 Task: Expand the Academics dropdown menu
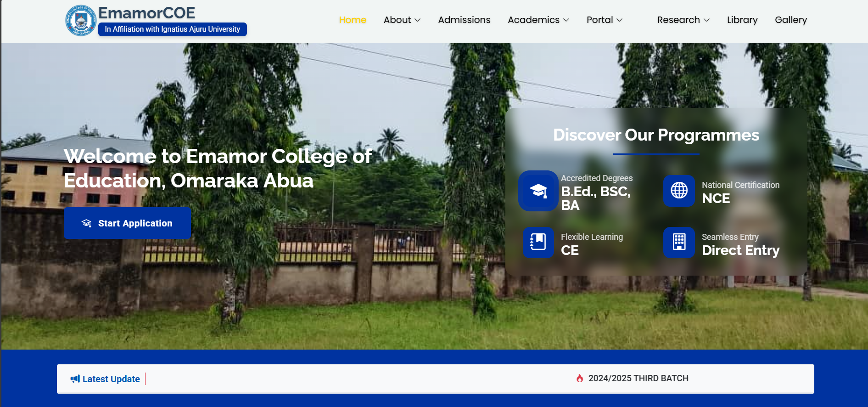pos(538,20)
